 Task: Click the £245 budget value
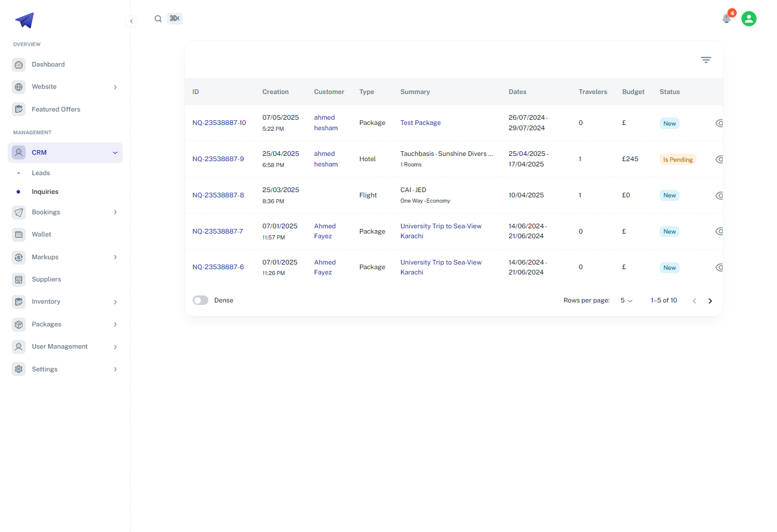click(x=630, y=159)
